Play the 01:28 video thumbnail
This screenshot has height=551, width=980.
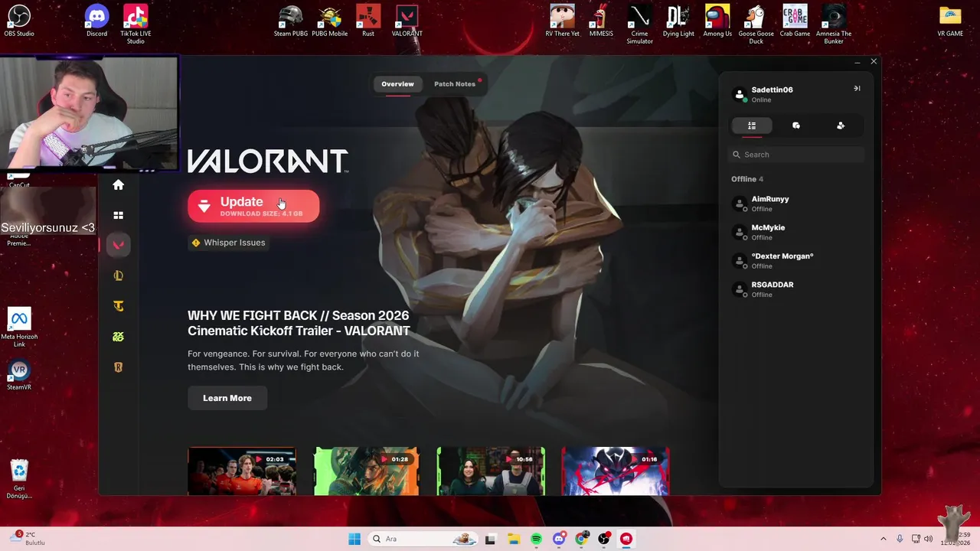point(367,471)
